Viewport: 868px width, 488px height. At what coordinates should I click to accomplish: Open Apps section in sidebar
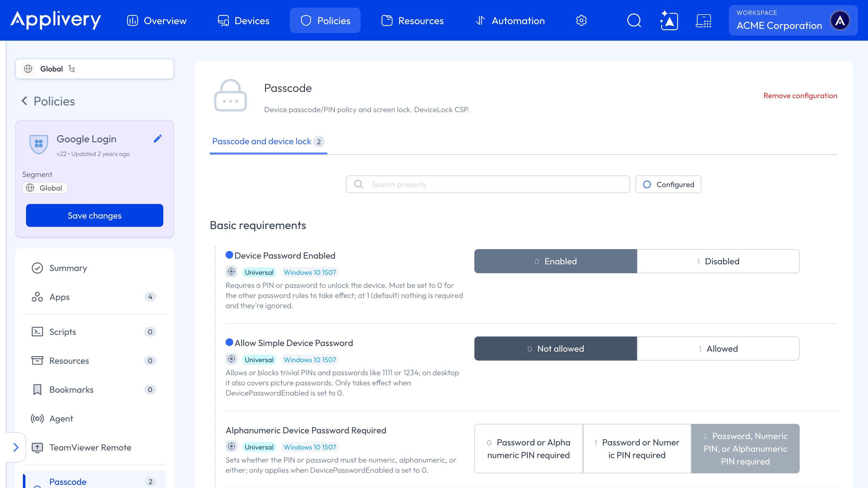95,297
